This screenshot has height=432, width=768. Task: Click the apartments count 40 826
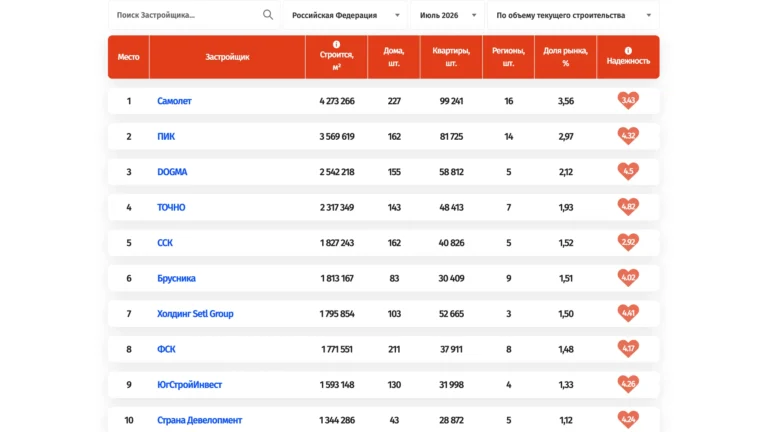point(451,243)
